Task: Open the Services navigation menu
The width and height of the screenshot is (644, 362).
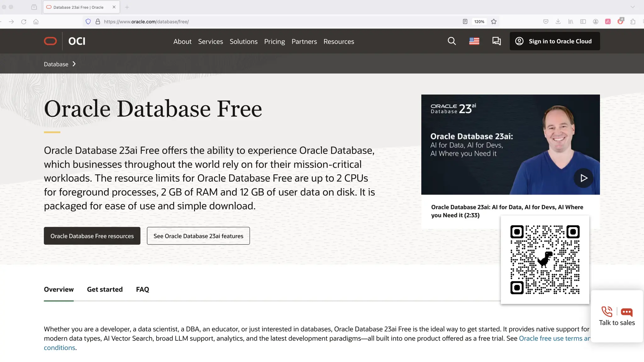Action: [x=210, y=41]
